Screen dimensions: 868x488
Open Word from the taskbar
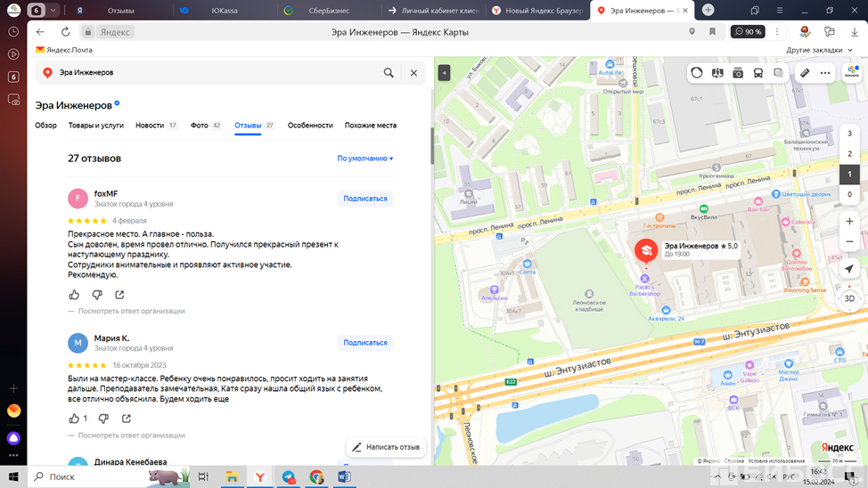(344, 477)
